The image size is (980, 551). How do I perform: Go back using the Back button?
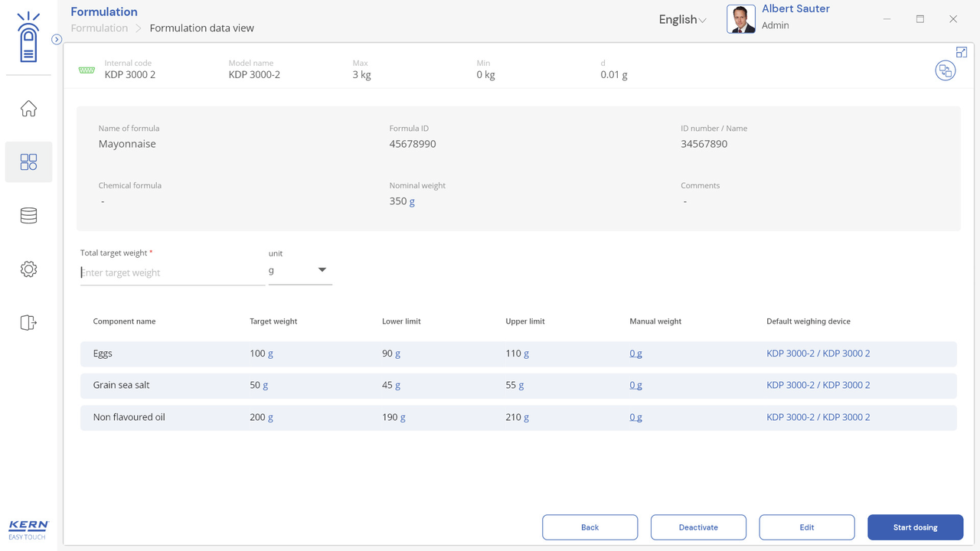pyautogui.click(x=590, y=527)
